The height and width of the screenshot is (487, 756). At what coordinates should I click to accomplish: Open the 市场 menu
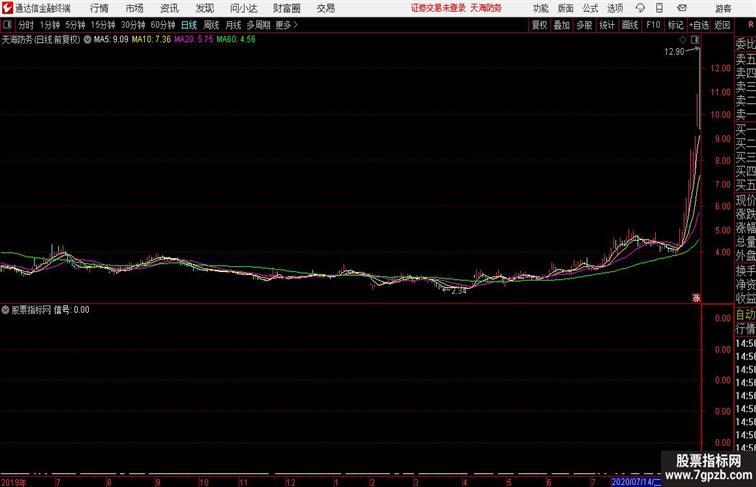[135, 8]
